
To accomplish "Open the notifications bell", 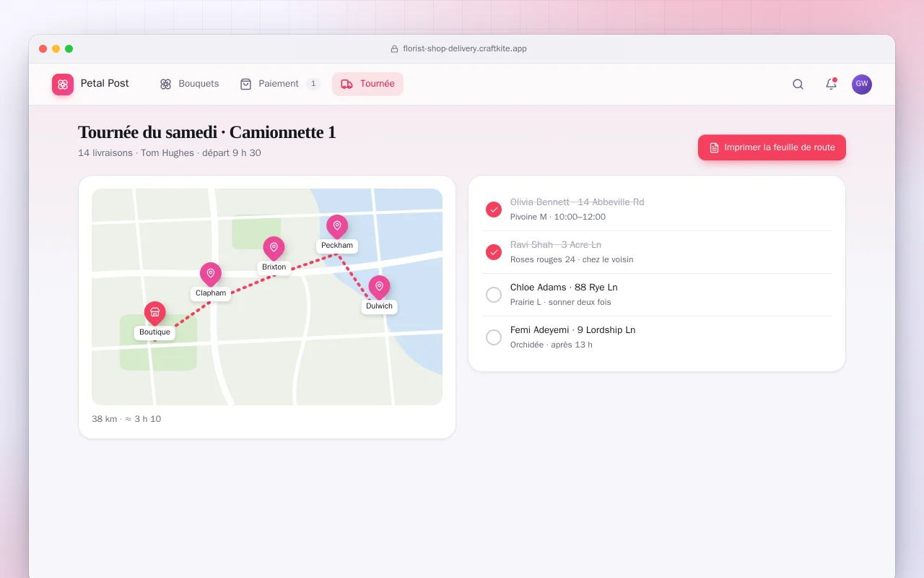I will pyautogui.click(x=831, y=84).
